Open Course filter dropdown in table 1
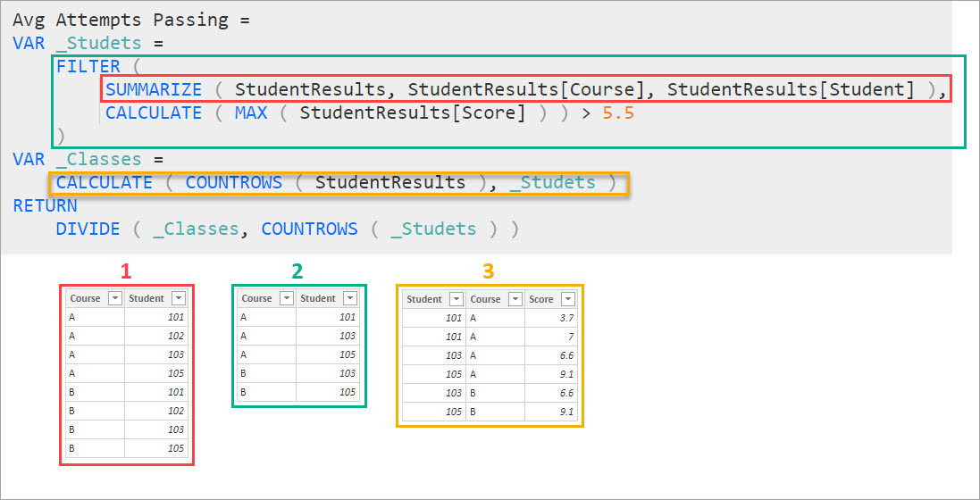This screenshot has height=500, width=980. (115, 298)
